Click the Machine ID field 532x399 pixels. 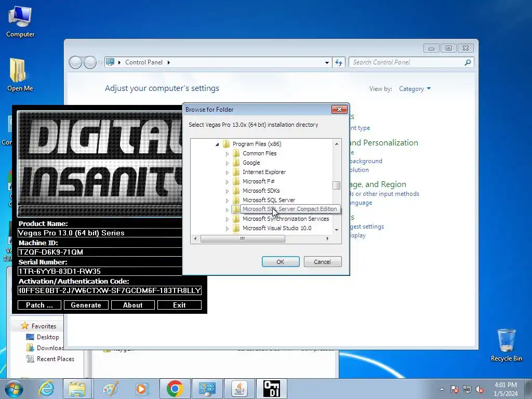click(x=100, y=252)
